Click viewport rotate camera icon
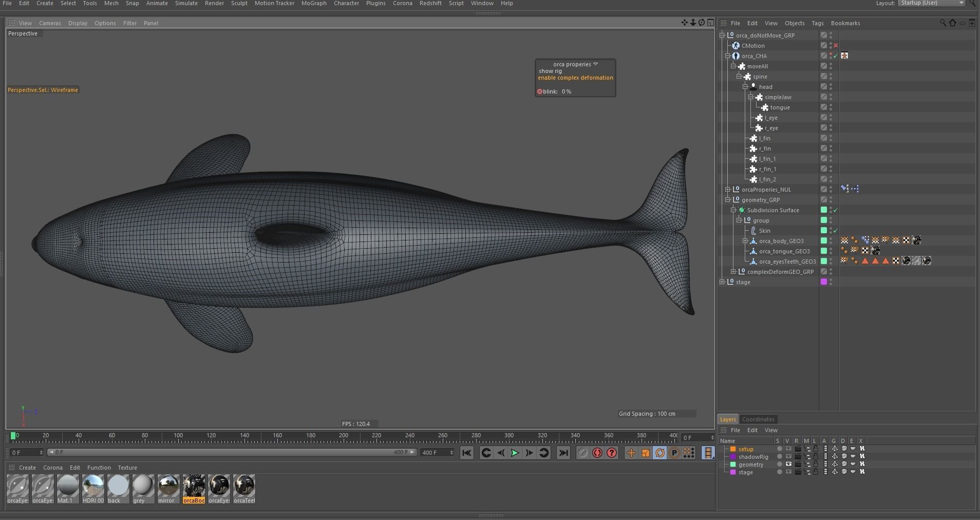980x520 pixels. [702, 23]
